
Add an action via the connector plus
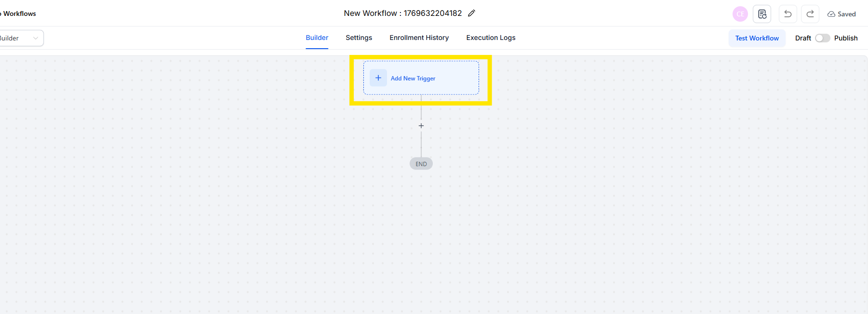click(421, 126)
